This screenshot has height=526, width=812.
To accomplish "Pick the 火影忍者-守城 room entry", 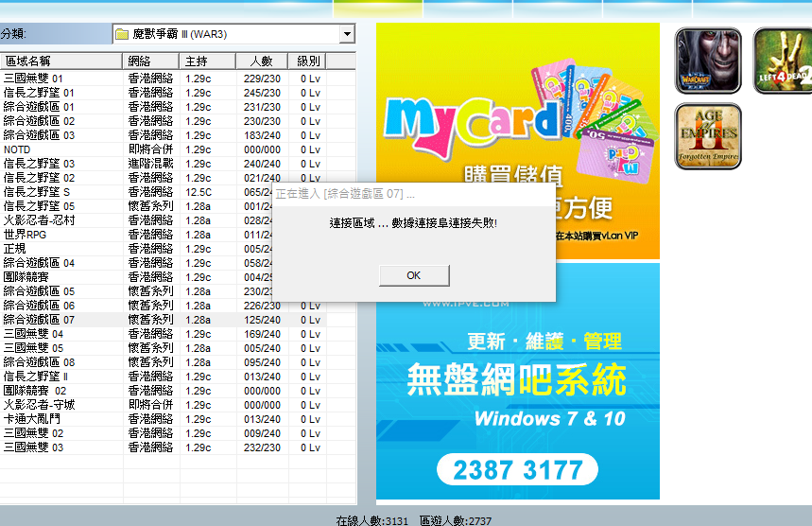I will tap(39, 405).
